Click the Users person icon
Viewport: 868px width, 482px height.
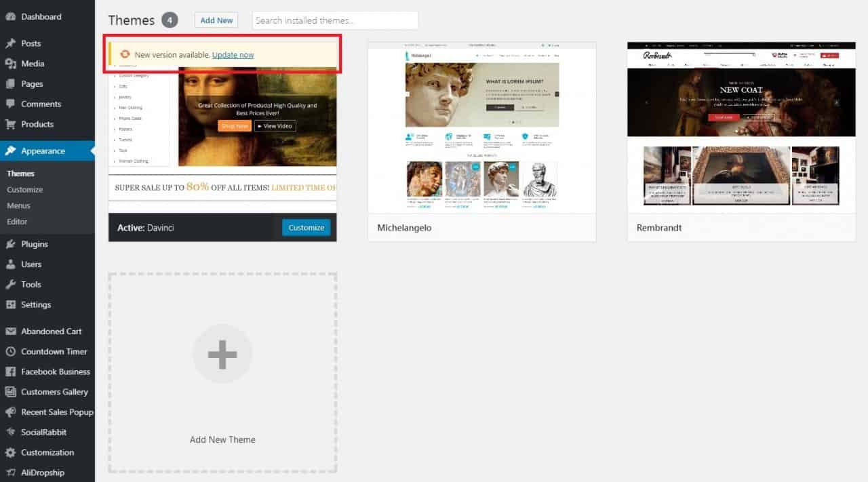(x=10, y=264)
